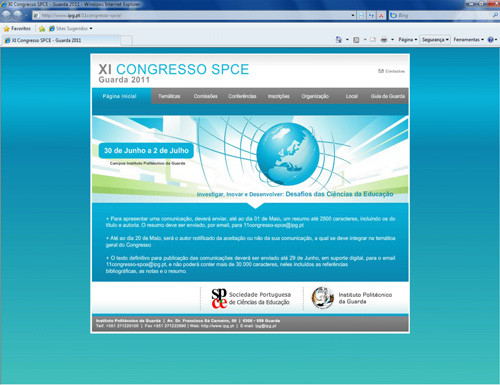The height and width of the screenshot is (385, 500).
Task: Click the red Stop loading icon
Action: (x=381, y=15)
